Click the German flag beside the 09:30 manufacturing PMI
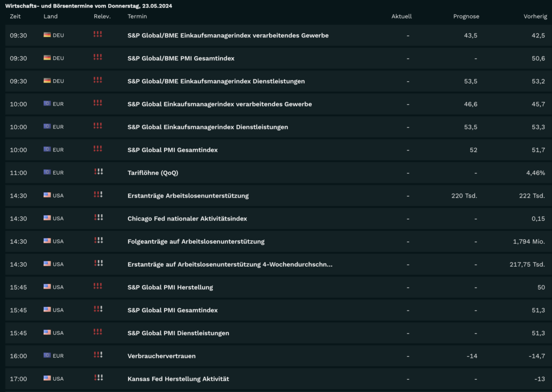 (x=47, y=35)
